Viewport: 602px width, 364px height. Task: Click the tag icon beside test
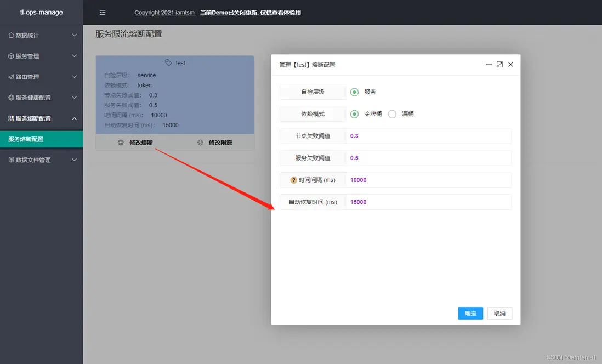pos(168,62)
